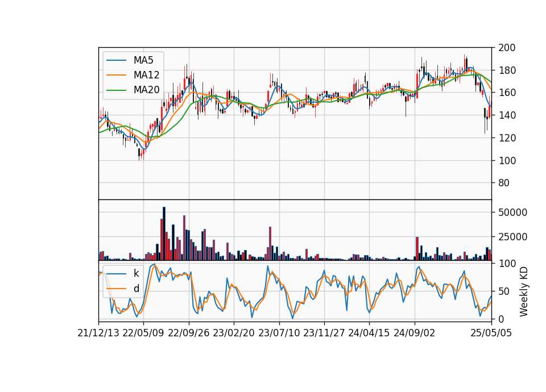Click the 22/05/09 date label
Image resolution: width=546 pixels, height=392 pixels.
pyautogui.click(x=143, y=333)
